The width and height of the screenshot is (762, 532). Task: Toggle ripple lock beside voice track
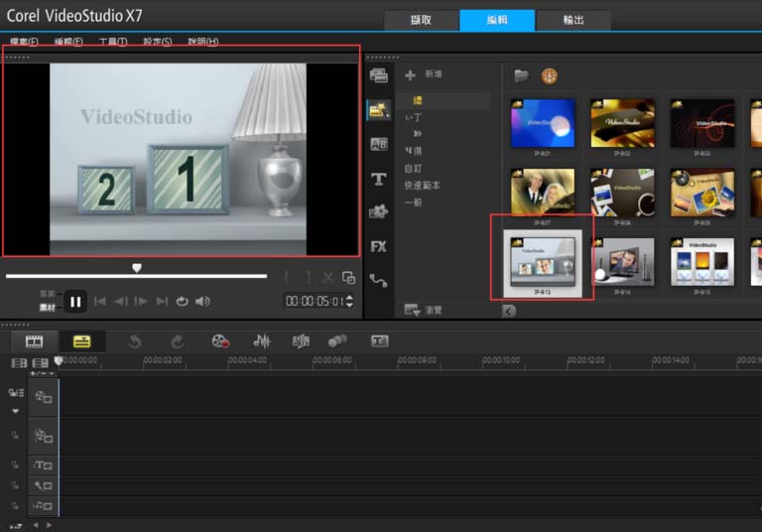click(x=16, y=485)
